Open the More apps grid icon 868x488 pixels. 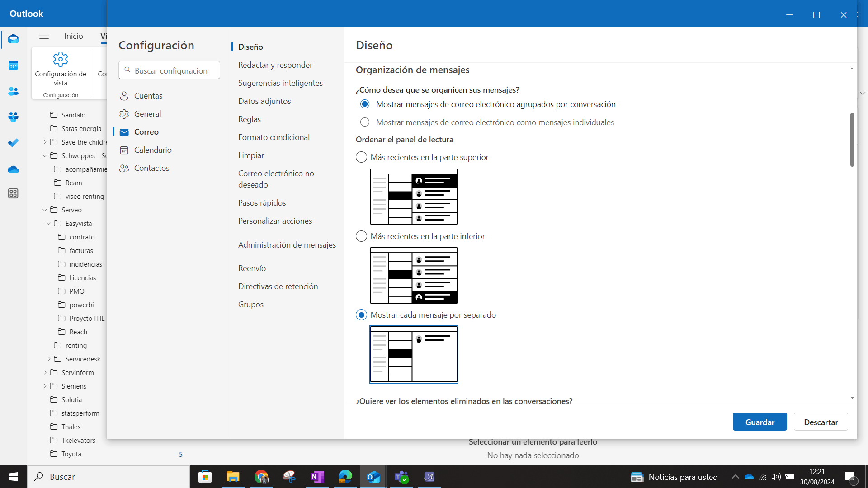pos(13,193)
